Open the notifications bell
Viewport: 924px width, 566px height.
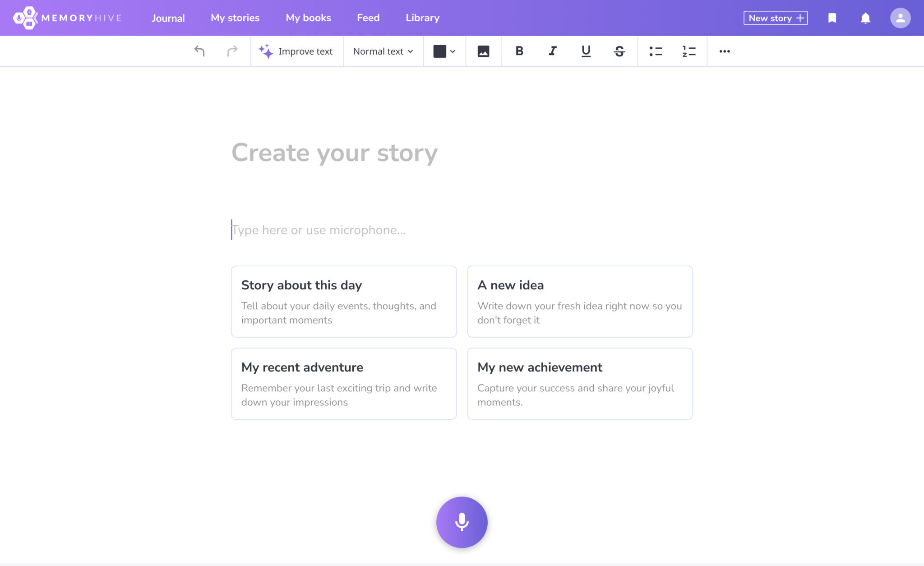pos(866,18)
